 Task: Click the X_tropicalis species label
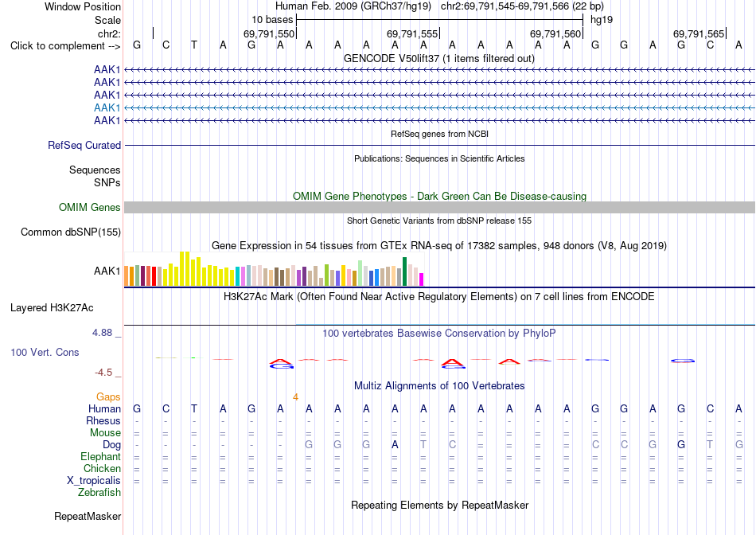tap(94, 481)
